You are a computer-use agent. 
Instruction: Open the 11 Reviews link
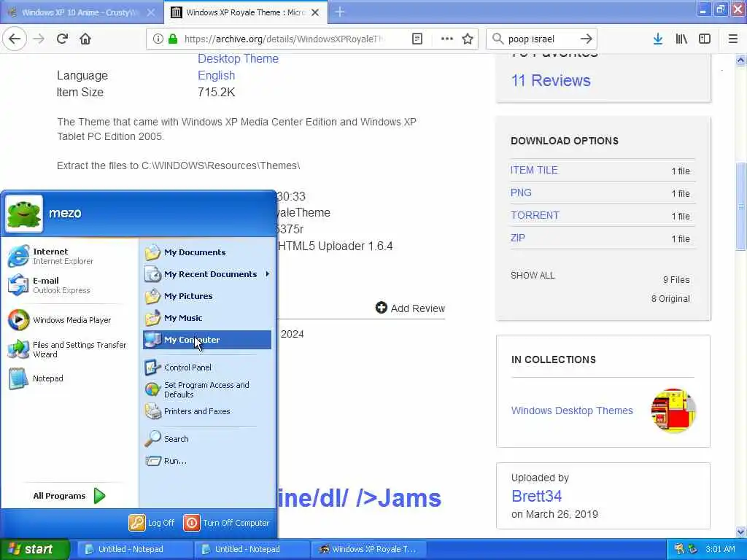pos(551,80)
